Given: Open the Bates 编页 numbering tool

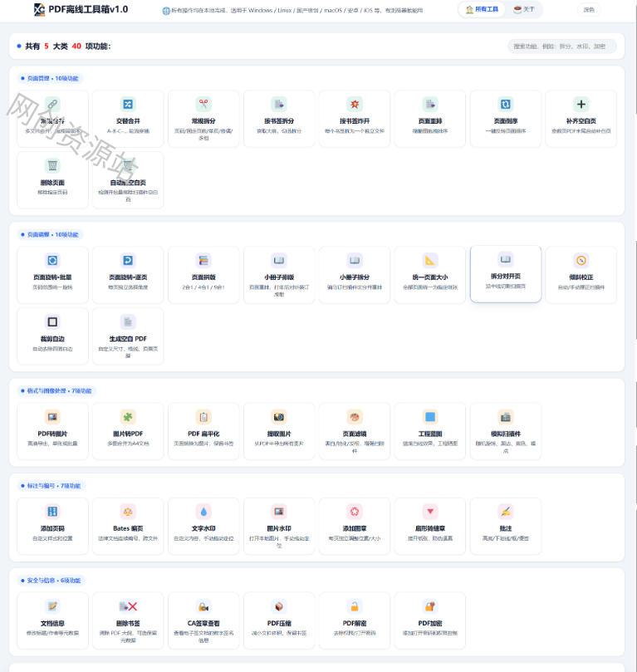Looking at the screenshot, I should [128, 527].
